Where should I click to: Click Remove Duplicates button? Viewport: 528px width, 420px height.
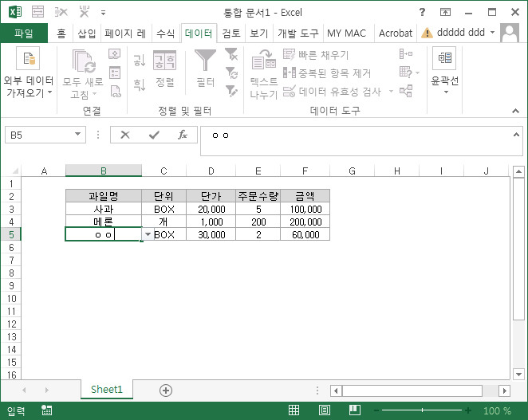(327, 73)
